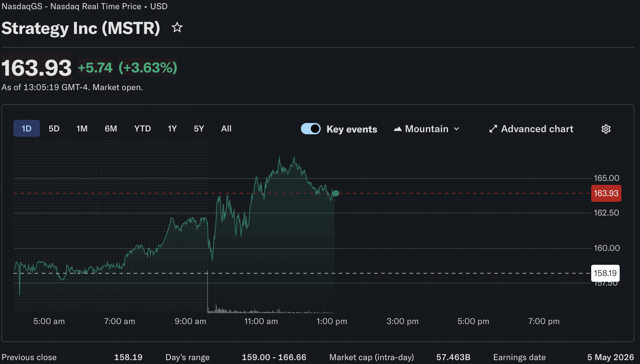Click the mountain chart type icon
The height and width of the screenshot is (364, 640).
[398, 129]
